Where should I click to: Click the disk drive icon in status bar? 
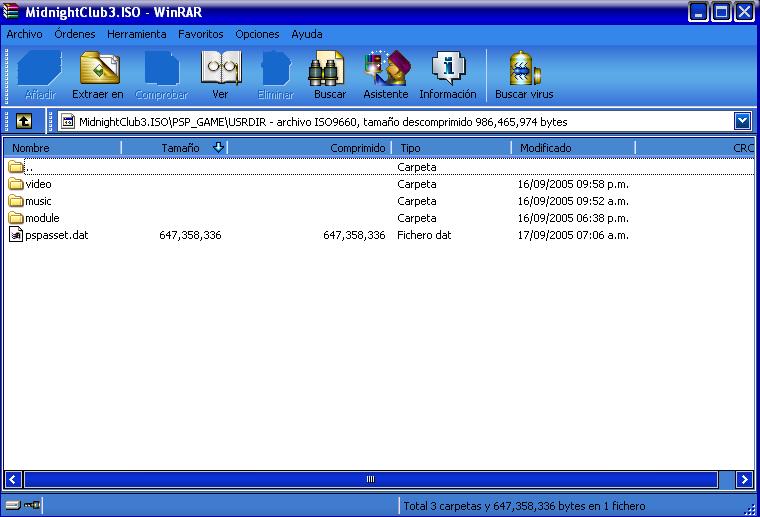click(14, 506)
